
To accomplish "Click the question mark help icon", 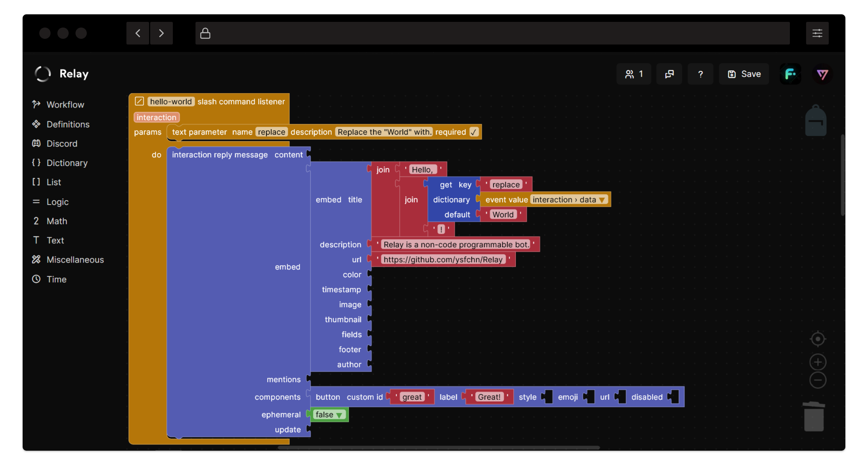I will pos(700,74).
